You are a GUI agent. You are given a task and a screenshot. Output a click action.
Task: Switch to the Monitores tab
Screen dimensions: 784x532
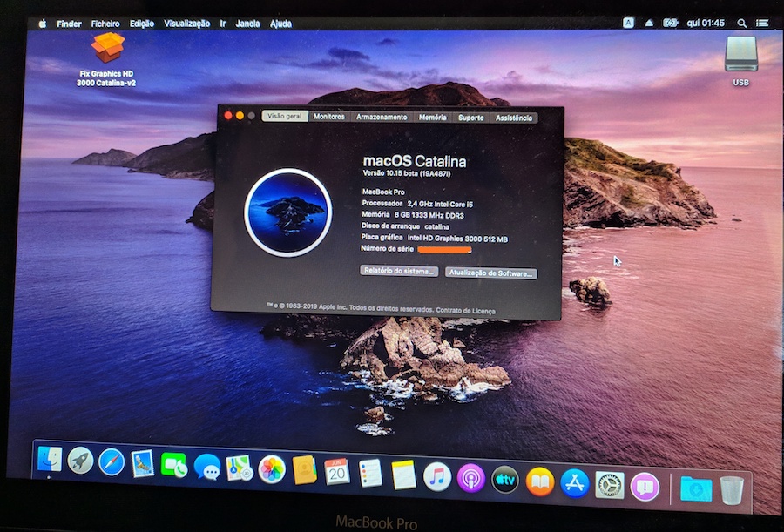pos(329,116)
